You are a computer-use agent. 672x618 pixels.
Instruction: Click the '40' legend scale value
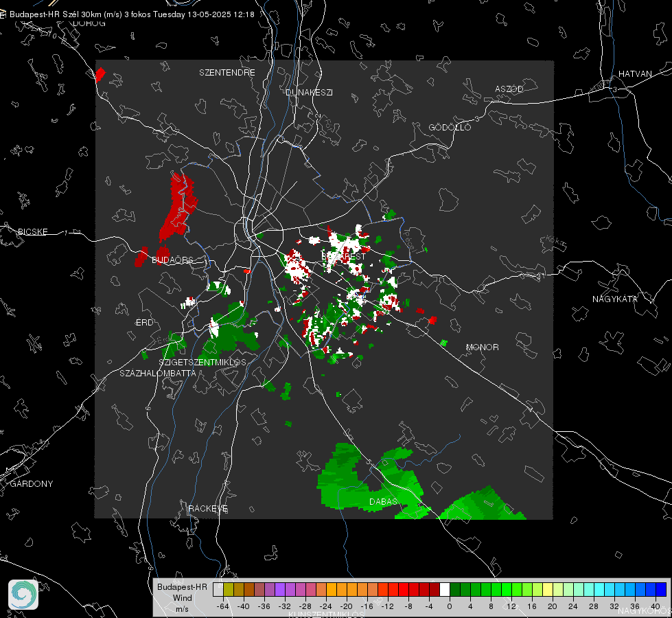pyautogui.click(x=656, y=607)
